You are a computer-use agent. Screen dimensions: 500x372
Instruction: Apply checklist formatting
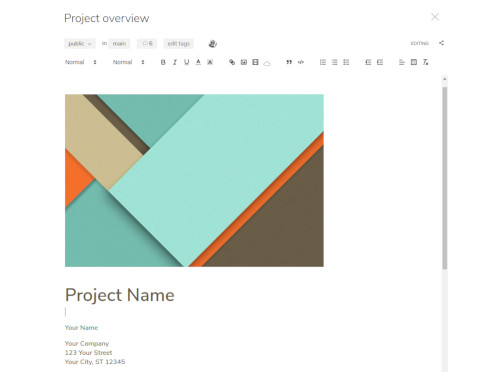[x=346, y=62]
